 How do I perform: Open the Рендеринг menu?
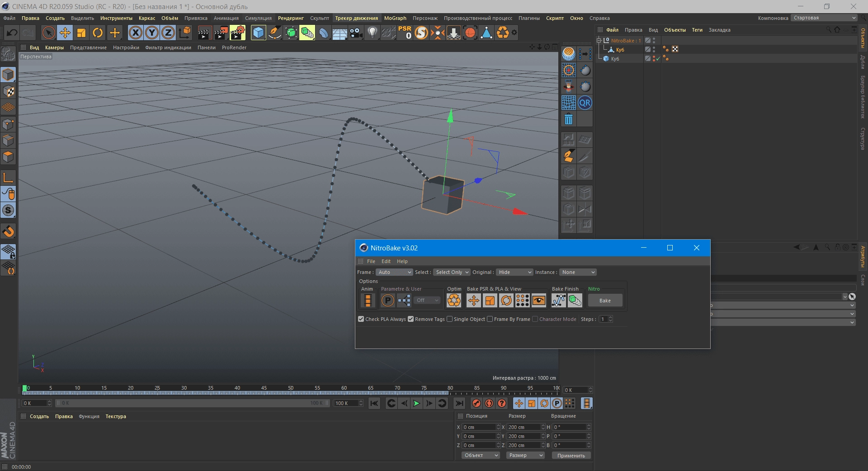(x=291, y=18)
